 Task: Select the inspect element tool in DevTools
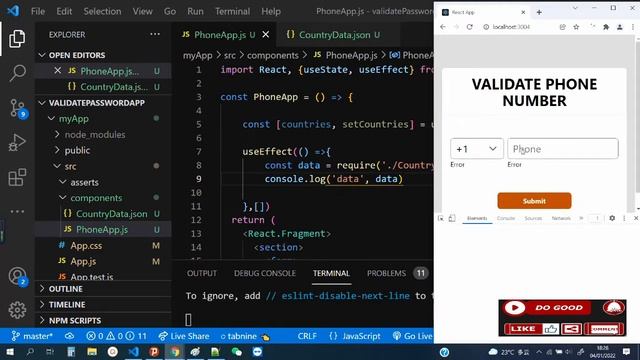pyautogui.click(x=441, y=218)
